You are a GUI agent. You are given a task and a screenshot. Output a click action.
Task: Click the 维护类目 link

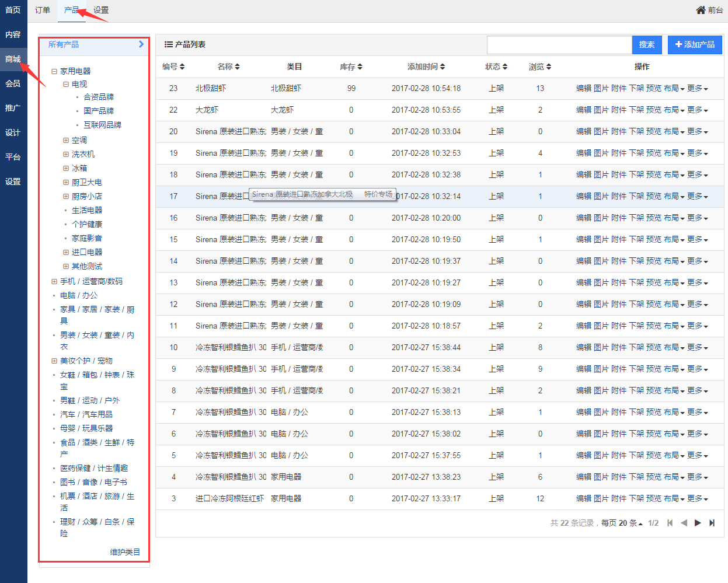pos(125,551)
